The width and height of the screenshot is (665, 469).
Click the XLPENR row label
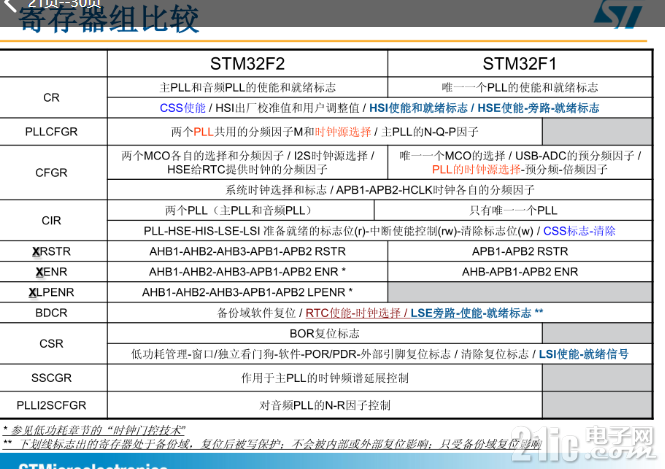tap(51, 292)
